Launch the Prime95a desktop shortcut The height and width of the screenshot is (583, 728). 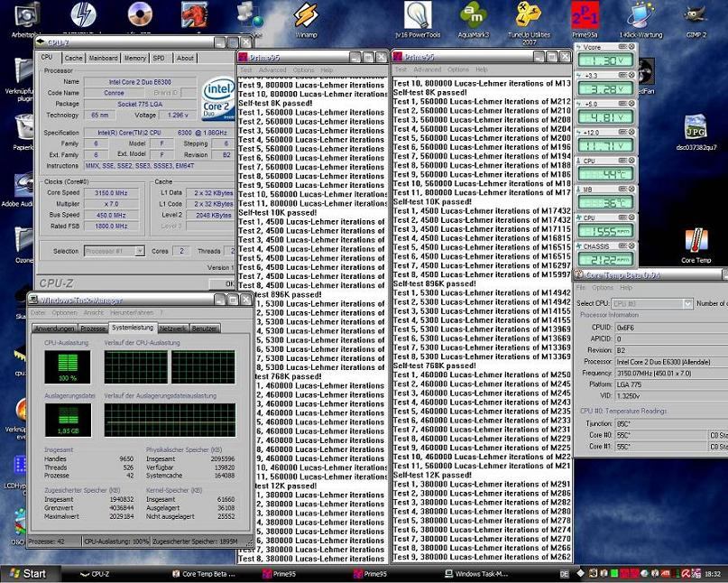coord(585,21)
